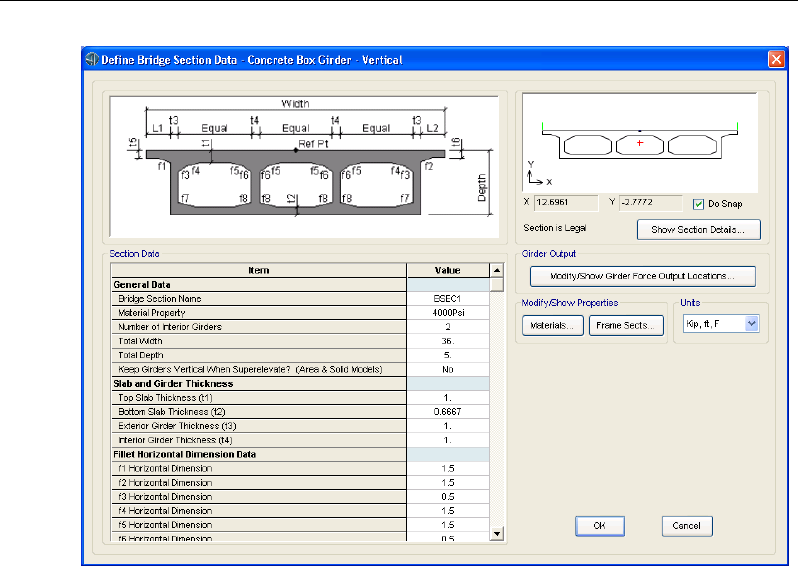Select the Total Width value field
The width and height of the screenshot is (798, 566).
pyautogui.click(x=447, y=341)
